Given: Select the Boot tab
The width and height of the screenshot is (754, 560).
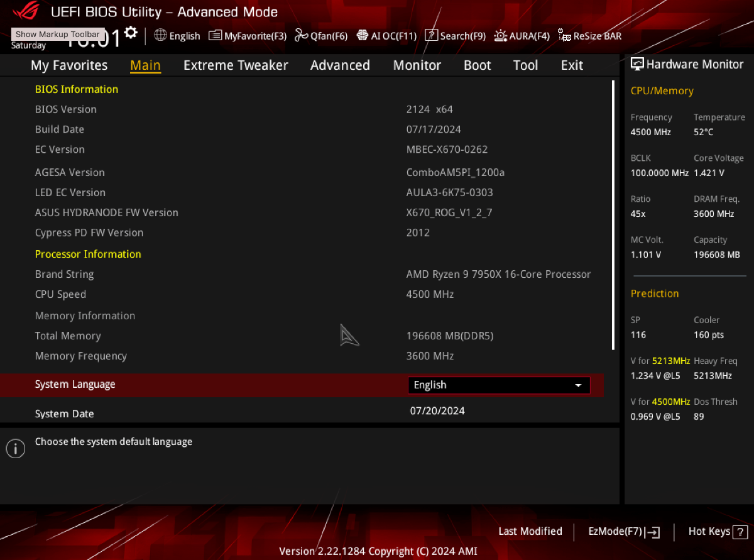Looking at the screenshot, I should point(478,65).
